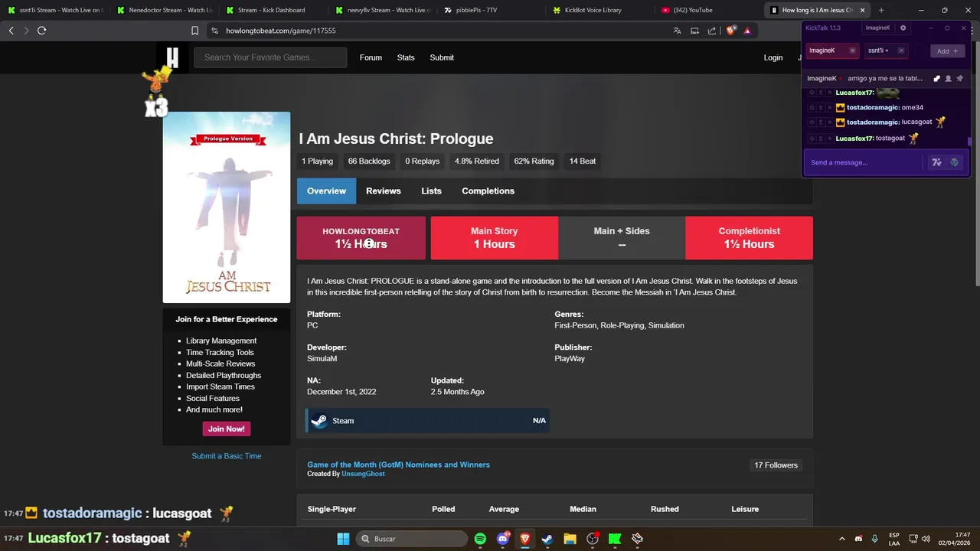Click the white mod icon in KickTalk header
This screenshot has height=551, width=980.
[x=936, y=78]
